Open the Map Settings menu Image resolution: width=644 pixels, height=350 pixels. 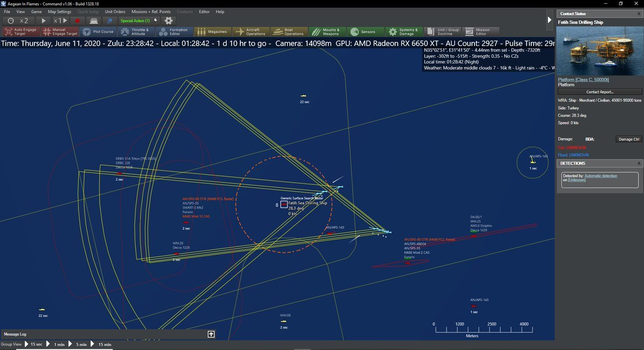pyautogui.click(x=59, y=11)
